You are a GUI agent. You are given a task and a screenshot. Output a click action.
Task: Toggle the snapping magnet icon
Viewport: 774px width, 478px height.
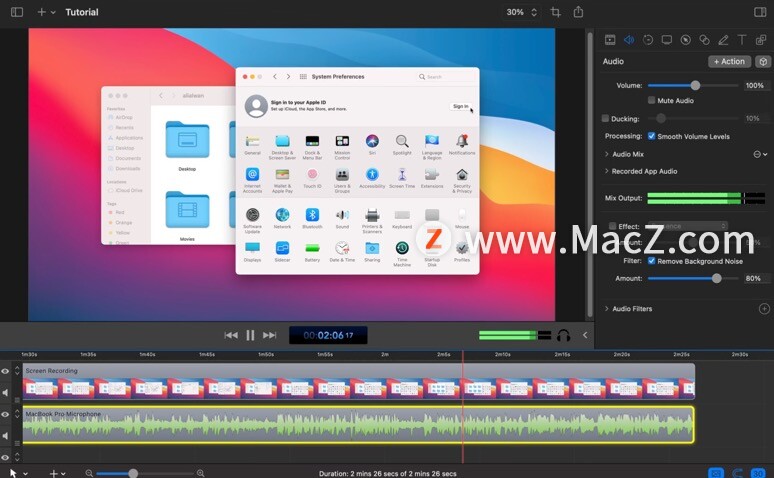[x=737, y=473]
